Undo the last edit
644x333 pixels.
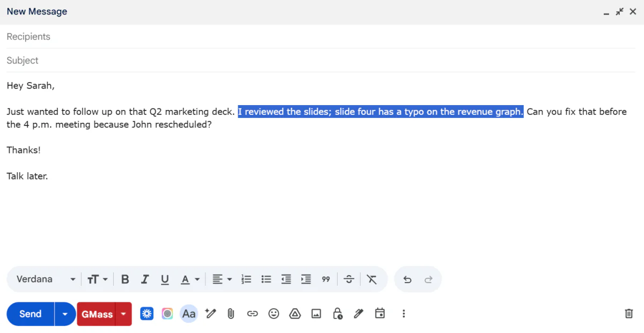(x=407, y=279)
